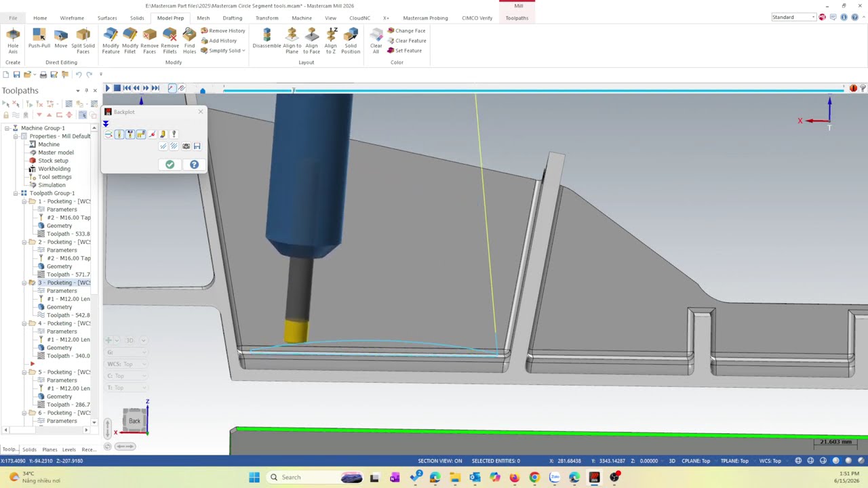Viewport: 868px width, 488px height.
Task: Open Windows Start menu
Action: 254,477
